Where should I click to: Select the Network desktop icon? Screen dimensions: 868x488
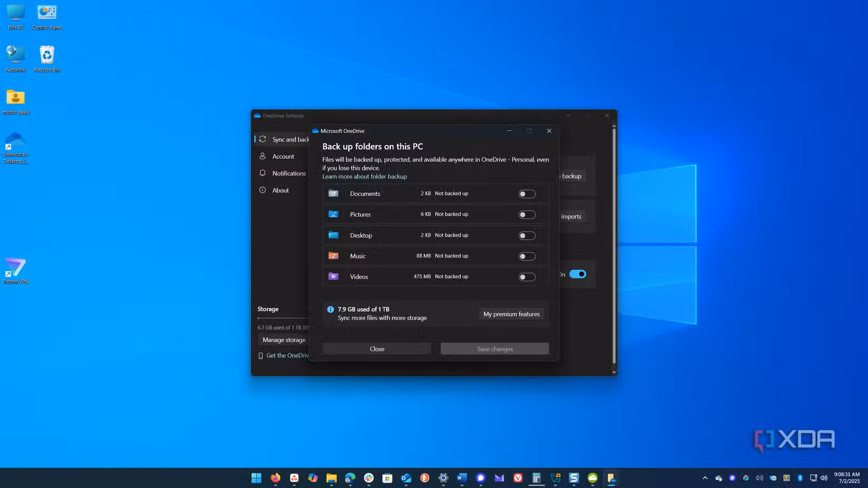[15, 59]
